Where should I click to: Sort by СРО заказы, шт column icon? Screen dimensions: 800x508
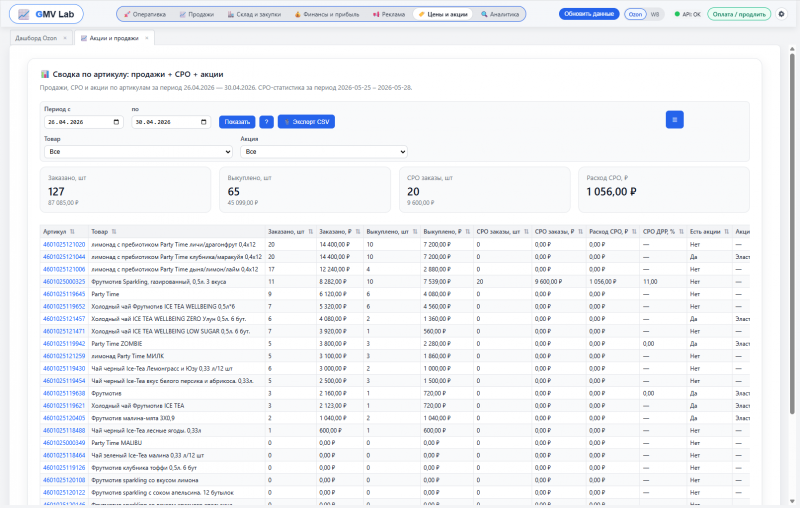tap(526, 232)
